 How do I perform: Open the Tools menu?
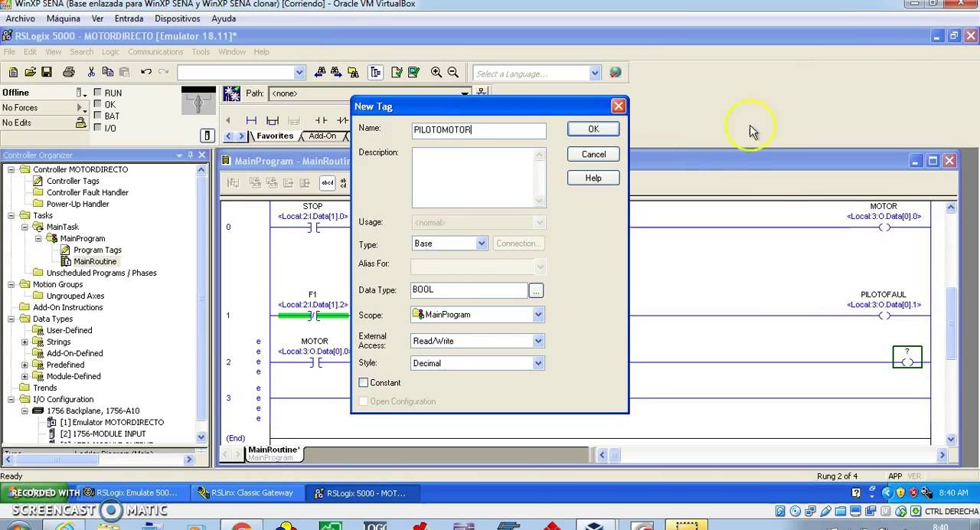(x=201, y=52)
